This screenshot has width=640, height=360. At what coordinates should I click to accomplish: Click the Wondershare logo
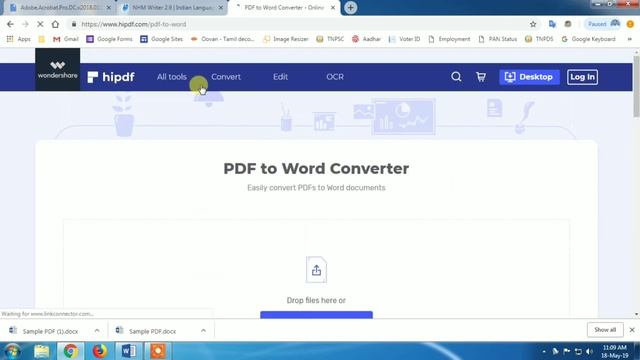[x=58, y=69]
